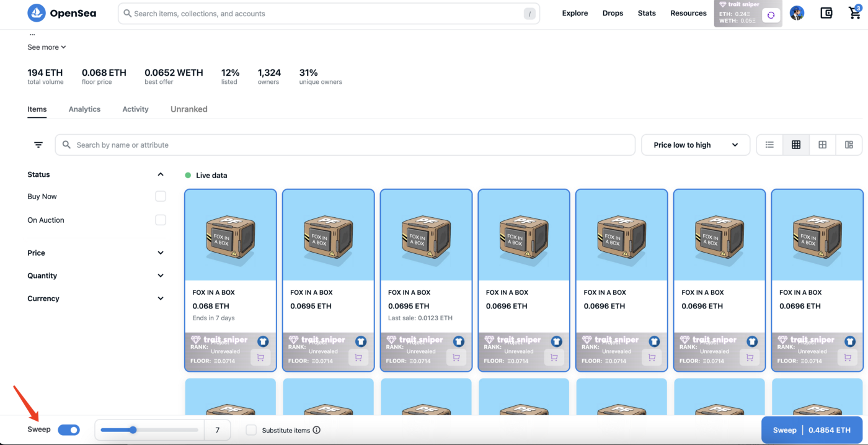The image size is (868, 445).
Task: Enable the Substitute items checkbox
Action: tap(251, 430)
